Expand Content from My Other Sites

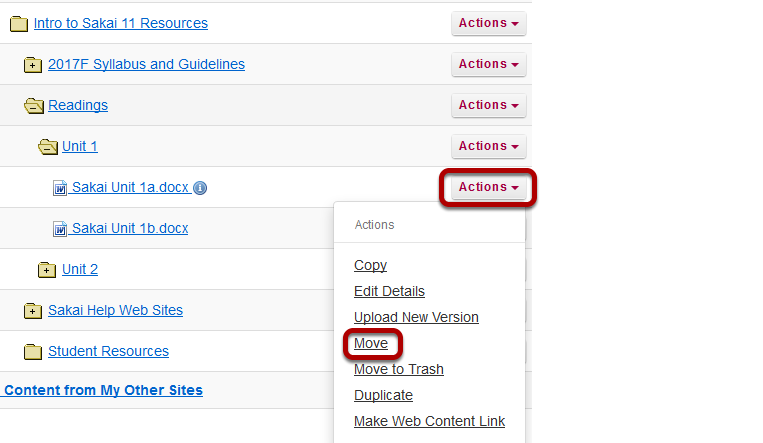pyautogui.click(x=103, y=390)
